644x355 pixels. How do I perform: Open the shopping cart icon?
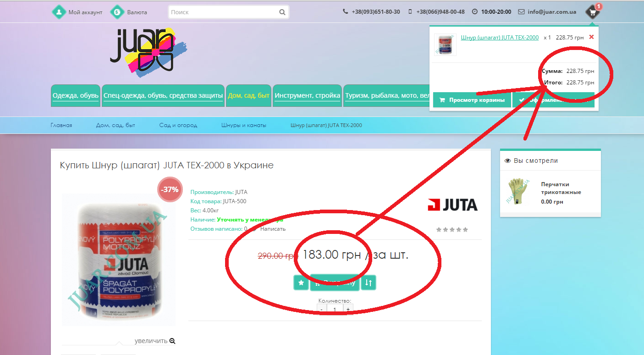point(593,12)
